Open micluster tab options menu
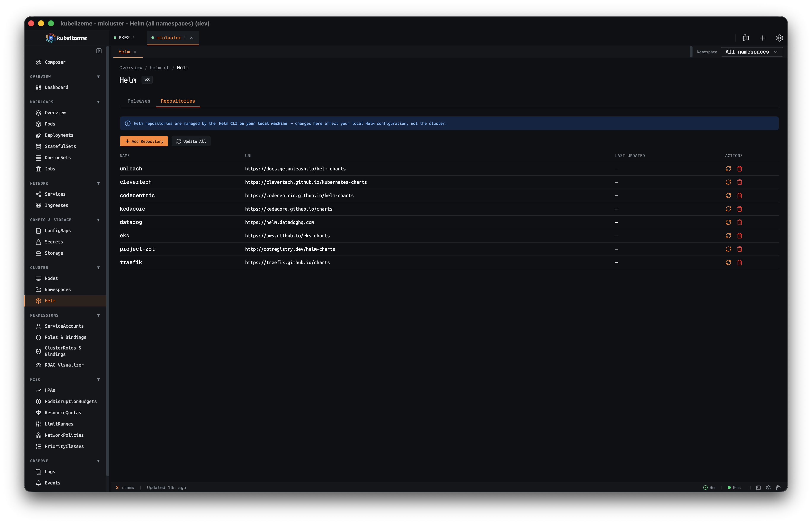 (185, 38)
